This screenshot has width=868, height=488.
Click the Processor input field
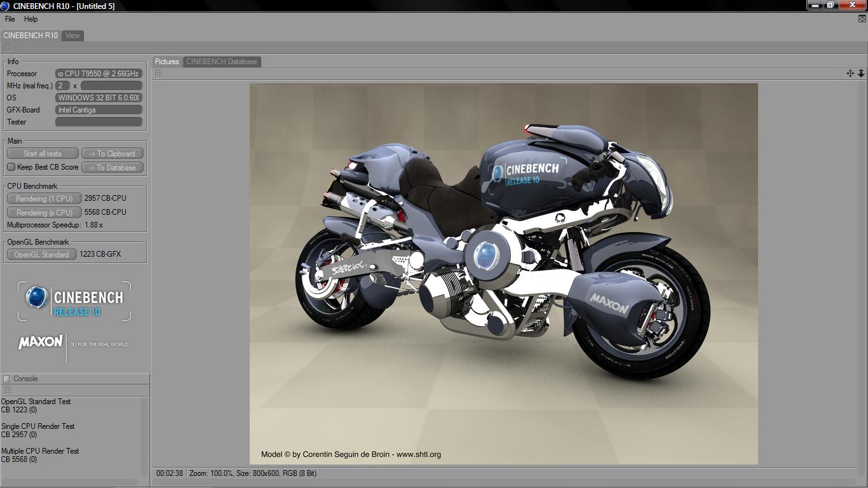click(x=98, y=74)
